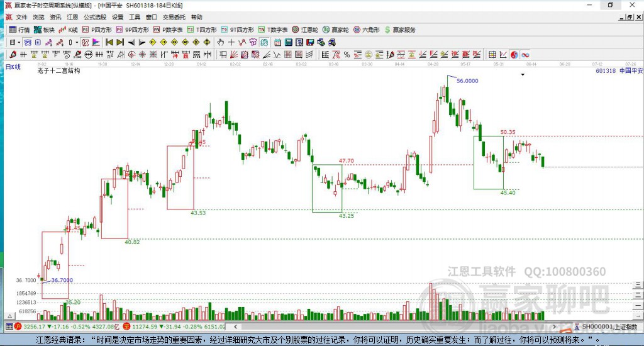The image size is (644, 346).
Task: Click the 50.35 price level label
Action: click(x=508, y=132)
